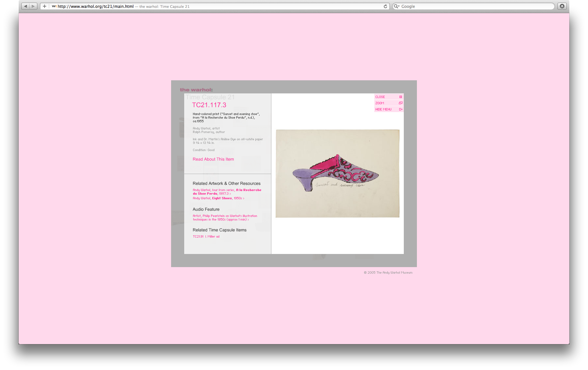
Task: Click the browser back arrow button
Action: (x=26, y=6)
